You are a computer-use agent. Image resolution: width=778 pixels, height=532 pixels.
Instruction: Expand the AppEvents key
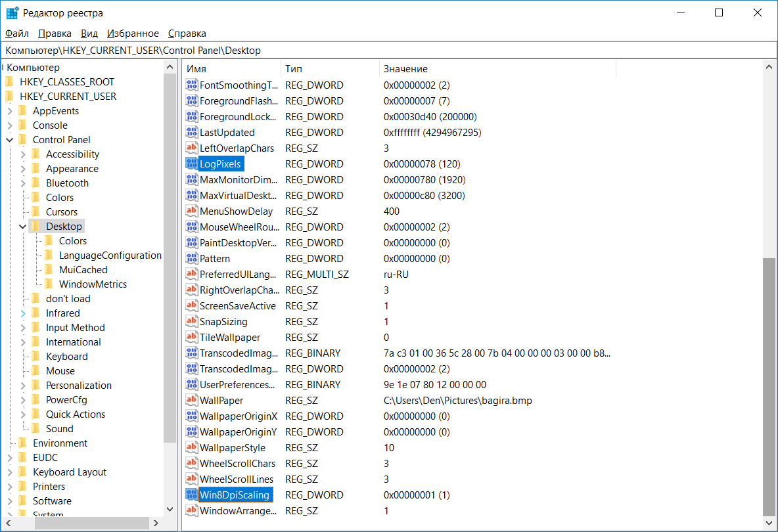(9, 111)
